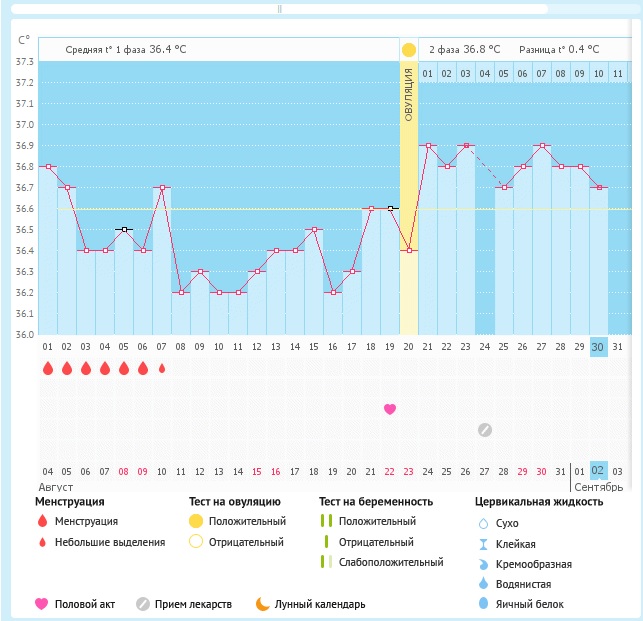This screenshot has width=643, height=621.
Task: Click the Прием лекарств legend icon
Action: (143, 604)
